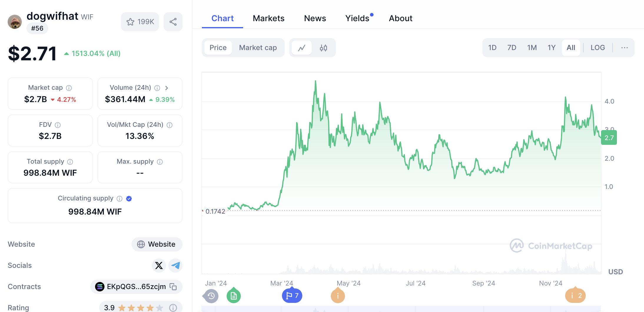Click the 13.36% Vol/Mkt Cap value

tap(140, 136)
